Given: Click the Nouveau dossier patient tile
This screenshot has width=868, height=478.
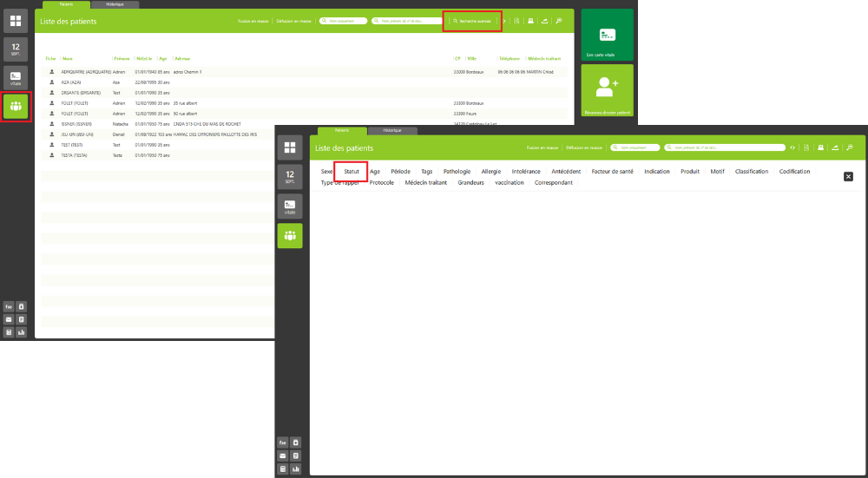Looking at the screenshot, I should 607,90.
